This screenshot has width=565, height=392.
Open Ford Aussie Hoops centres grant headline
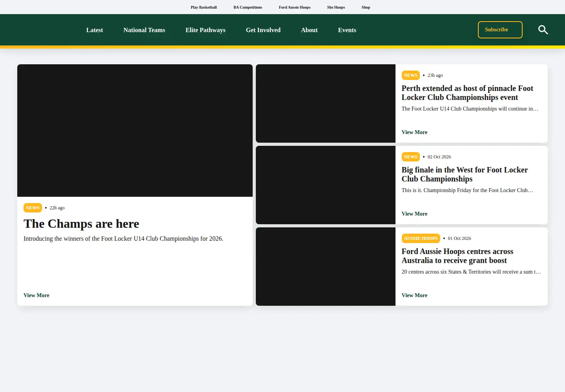pyautogui.click(x=457, y=256)
